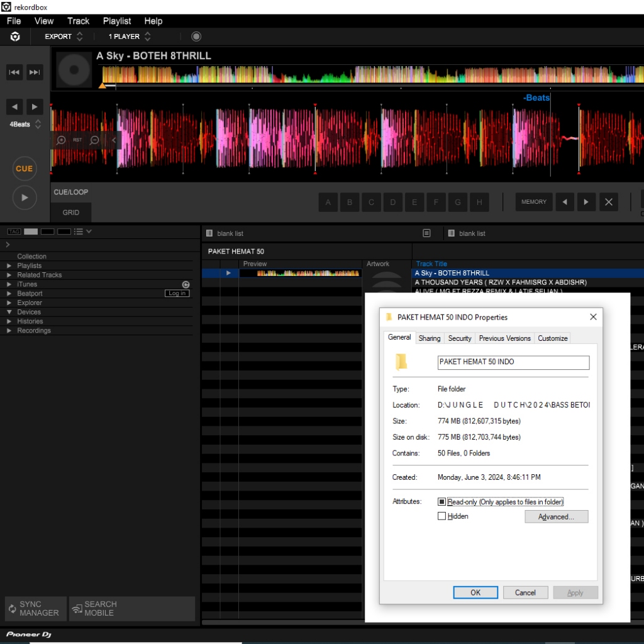The image size is (644, 644).
Task: Toggle the TAG filter button in browser panel
Action: click(14, 231)
